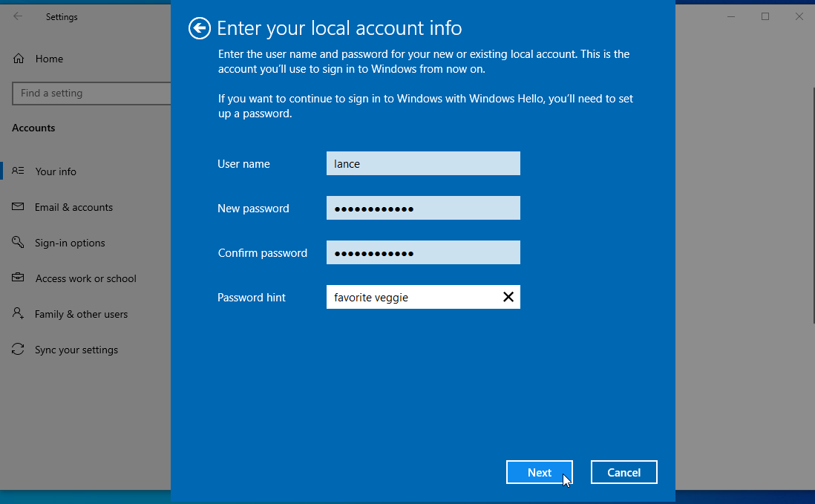The height and width of the screenshot is (504, 815).
Task: Click the Home icon in sidebar
Action: coord(19,59)
